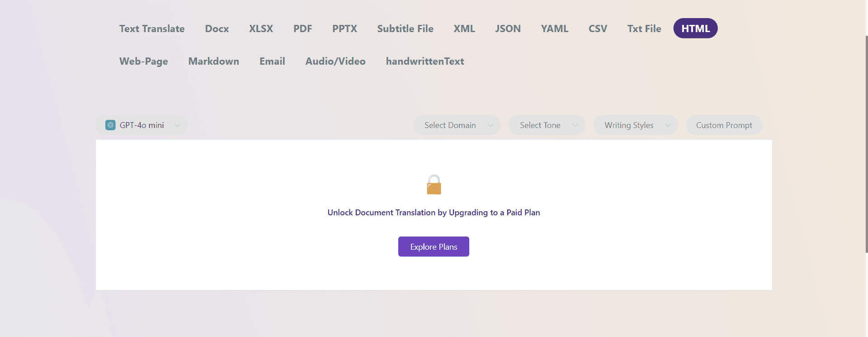Click the Custom Prompt button
868x337 pixels.
pos(724,125)
